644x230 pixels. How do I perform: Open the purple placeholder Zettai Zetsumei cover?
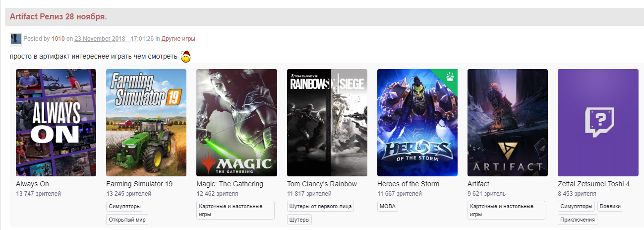pyautogui.click(x=598, y=123)
